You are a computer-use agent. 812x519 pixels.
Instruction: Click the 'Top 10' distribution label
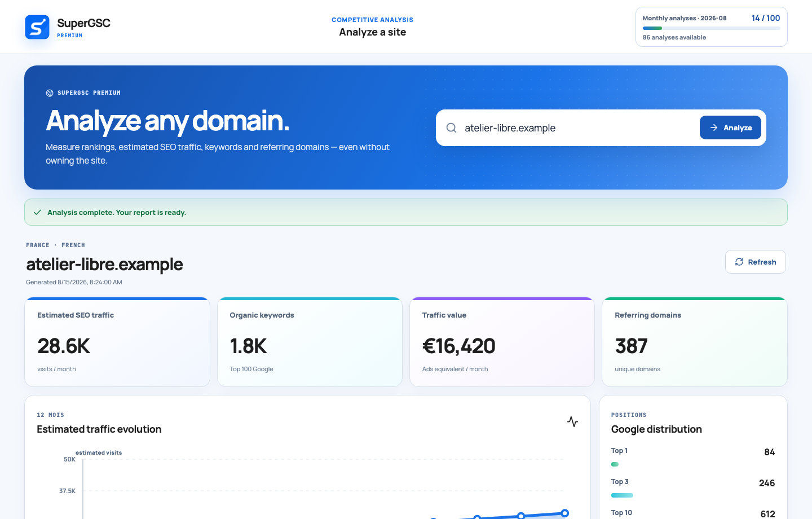tap(621, 513)
